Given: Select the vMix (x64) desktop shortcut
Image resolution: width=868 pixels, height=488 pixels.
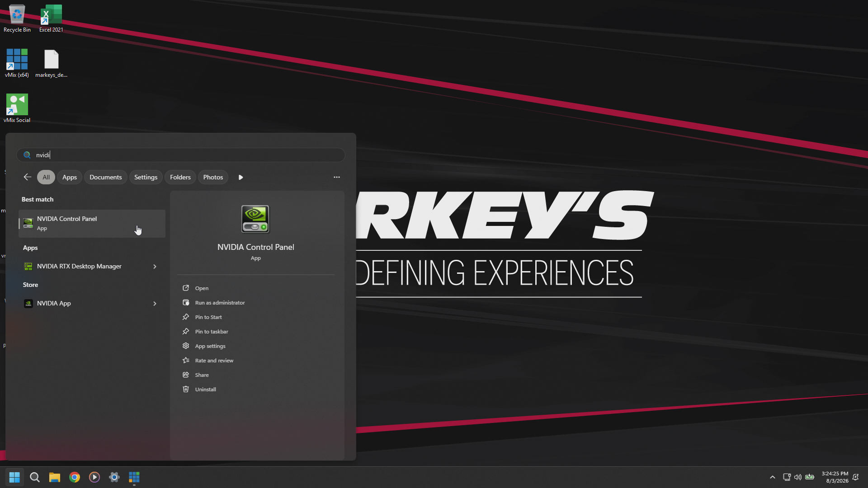Looking at the screenshot, I should pyautogui.click(x=17, y=63).
